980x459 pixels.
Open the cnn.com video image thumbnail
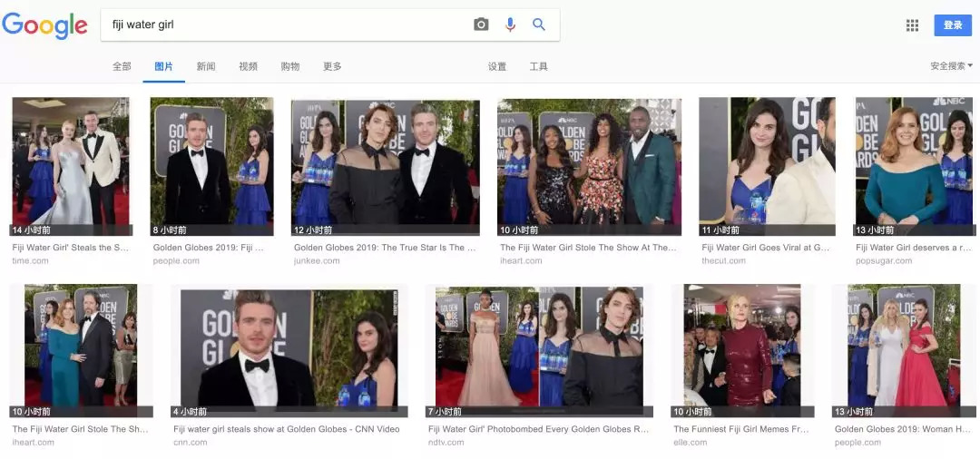coord(290,351)
